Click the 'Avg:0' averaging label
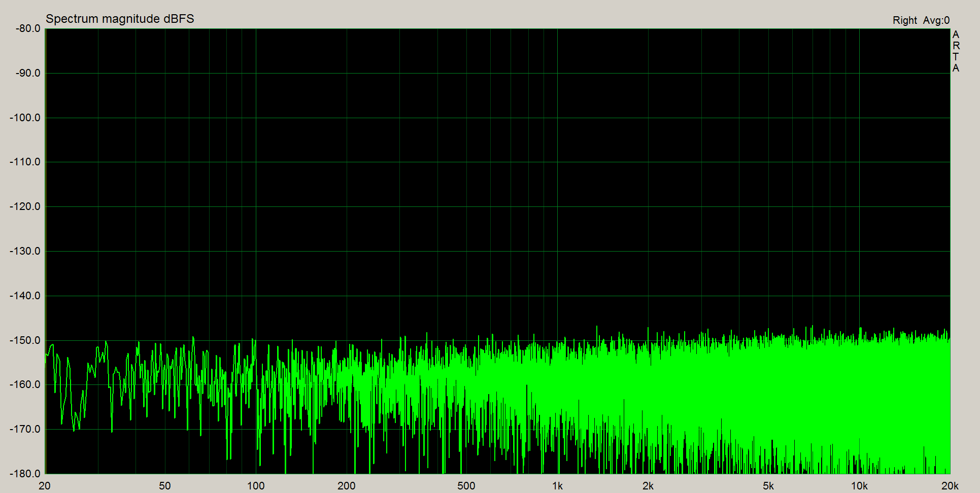Image resolution: width=980 pixels, height=493 pixels. pos(936,20)
